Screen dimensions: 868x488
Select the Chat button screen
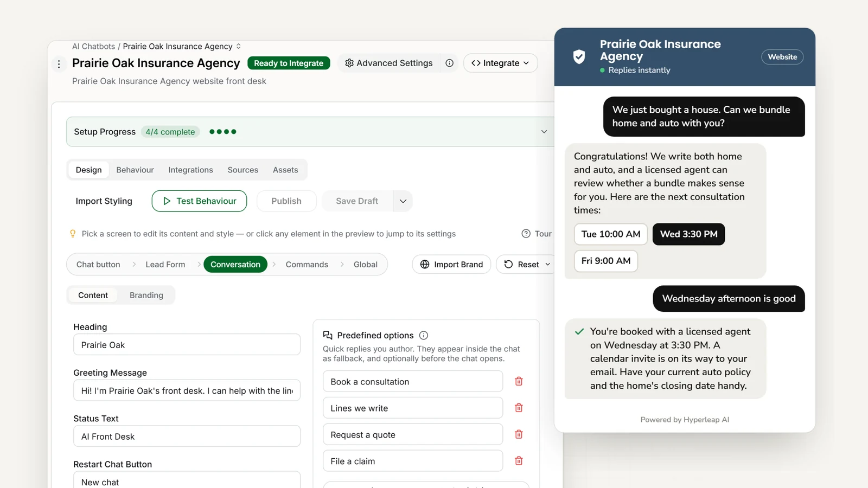click(x=98, y=265)
